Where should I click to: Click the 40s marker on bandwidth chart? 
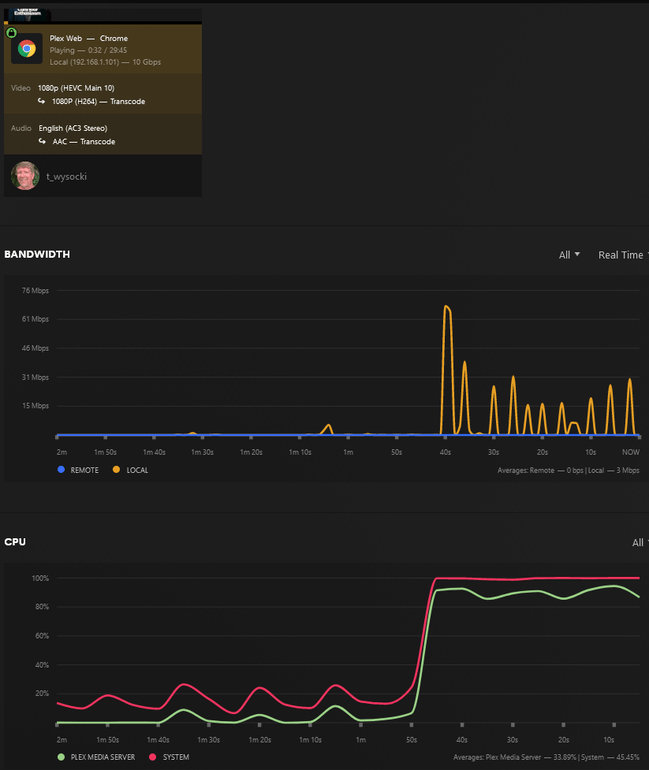(445, 452)
